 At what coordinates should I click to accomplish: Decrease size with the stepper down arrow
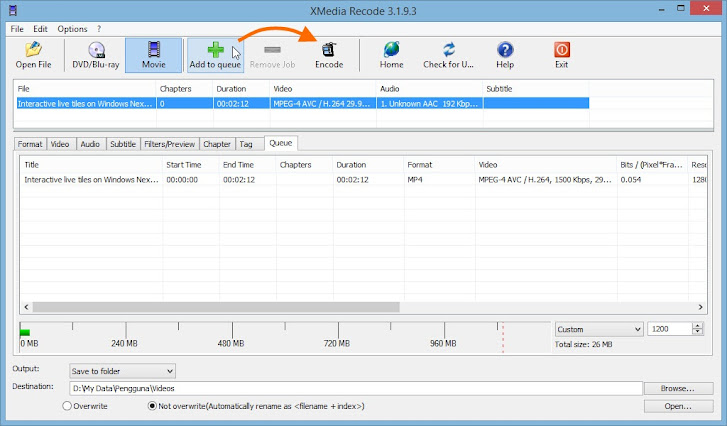698,332
